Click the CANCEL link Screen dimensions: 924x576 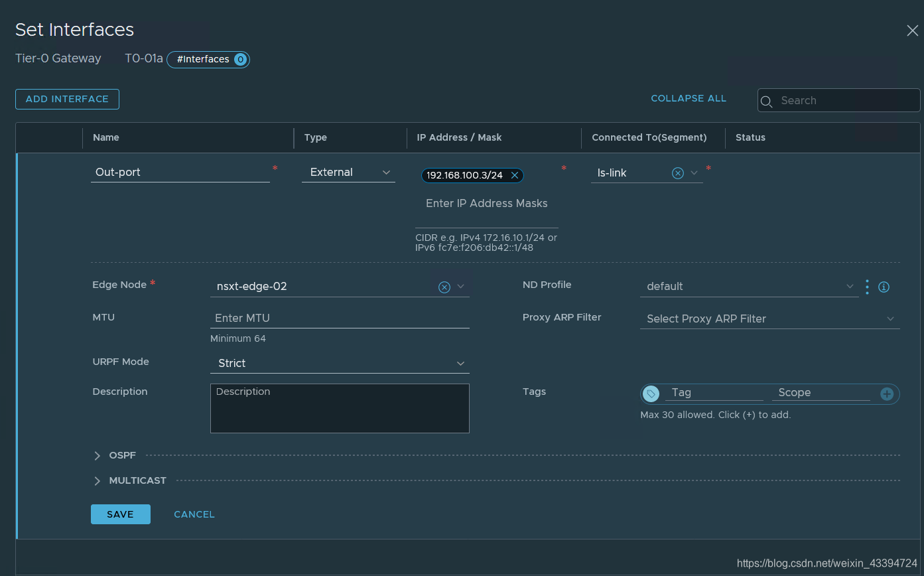[x=194, y=514]
